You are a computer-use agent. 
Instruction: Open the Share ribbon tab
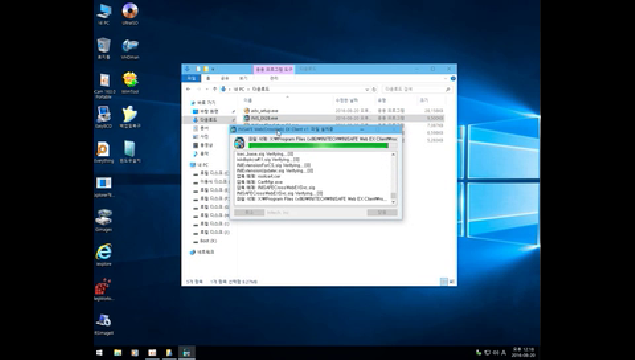point(225,78)
